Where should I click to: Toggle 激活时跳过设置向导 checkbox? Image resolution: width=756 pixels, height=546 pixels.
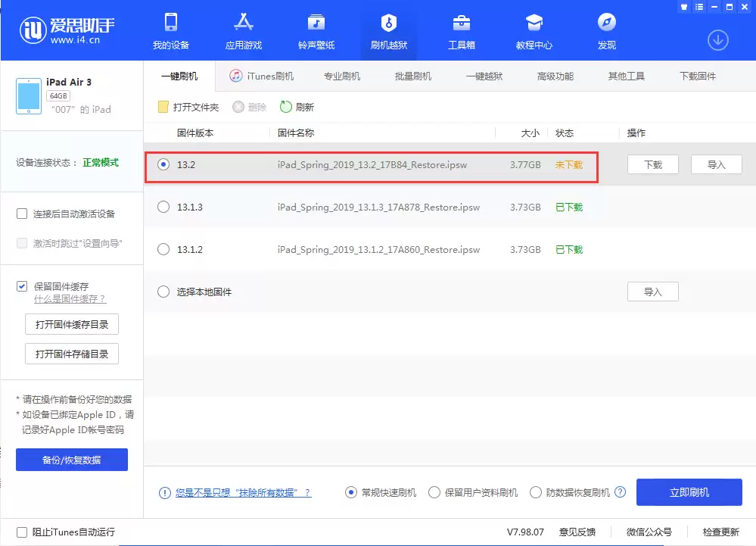pyautogui.click(x=22, y=243)
